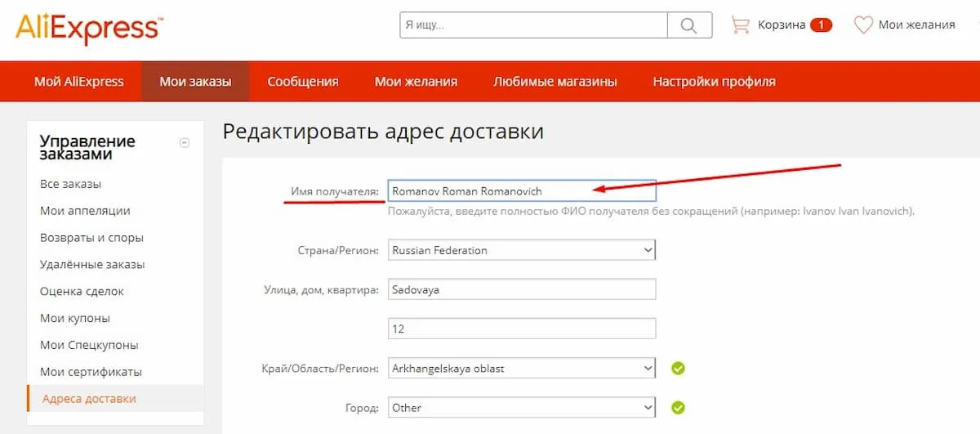980x434 pixels.
Task: Open the Город dropdown
Action: [521, 408]
